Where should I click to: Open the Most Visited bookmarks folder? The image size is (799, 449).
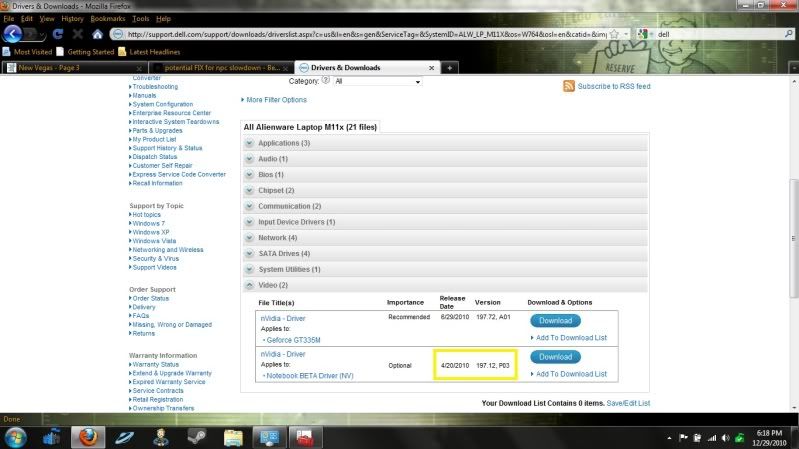28,52
